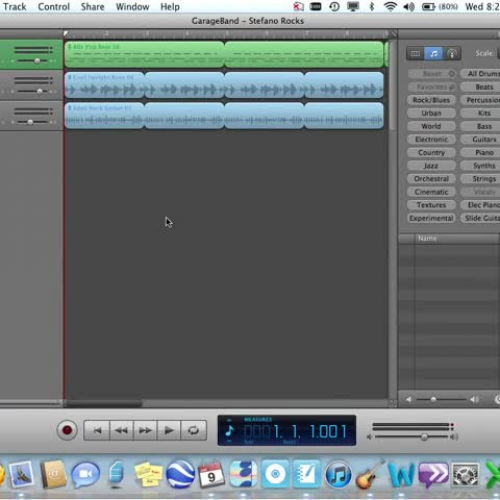The width and height of the screenshot is (500, 500).
Task: Start playback with the Play button
Action: click(169, 430)
